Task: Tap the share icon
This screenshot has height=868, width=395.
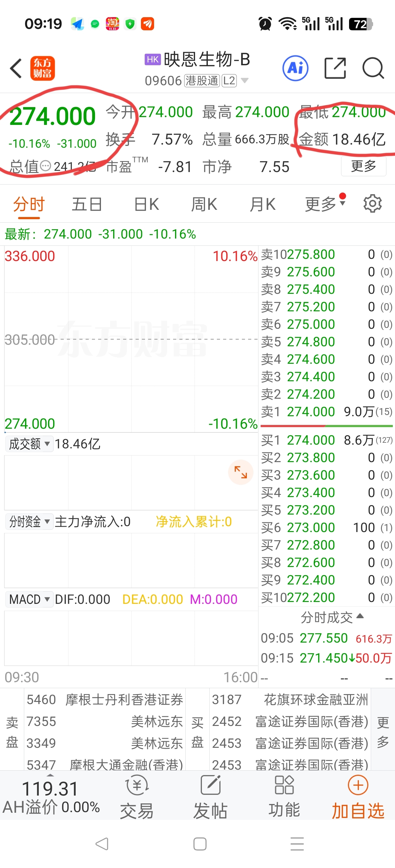Action: click(335, 68)
